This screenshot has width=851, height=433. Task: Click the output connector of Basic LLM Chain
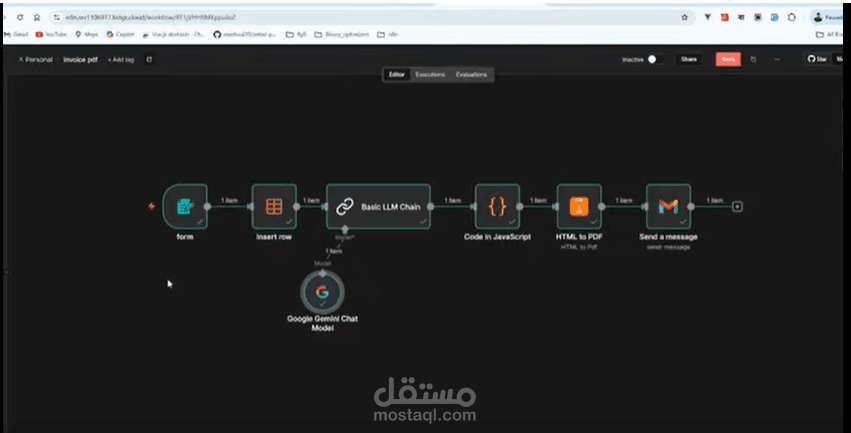[x=430, y=206]
